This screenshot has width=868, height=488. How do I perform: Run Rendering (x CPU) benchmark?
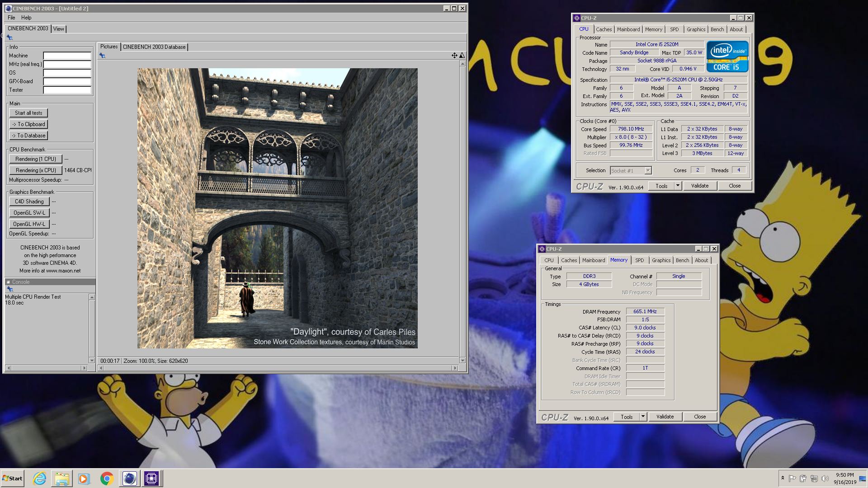pos(36,170)
